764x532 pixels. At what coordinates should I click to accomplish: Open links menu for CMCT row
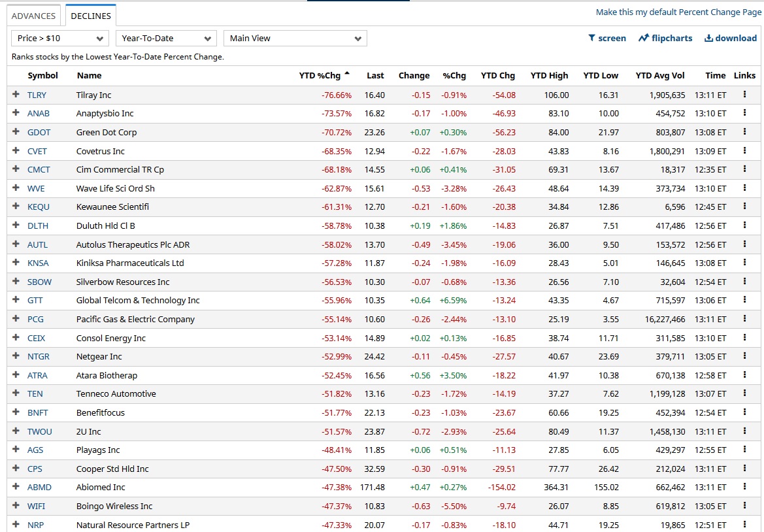tap(744, 169)
